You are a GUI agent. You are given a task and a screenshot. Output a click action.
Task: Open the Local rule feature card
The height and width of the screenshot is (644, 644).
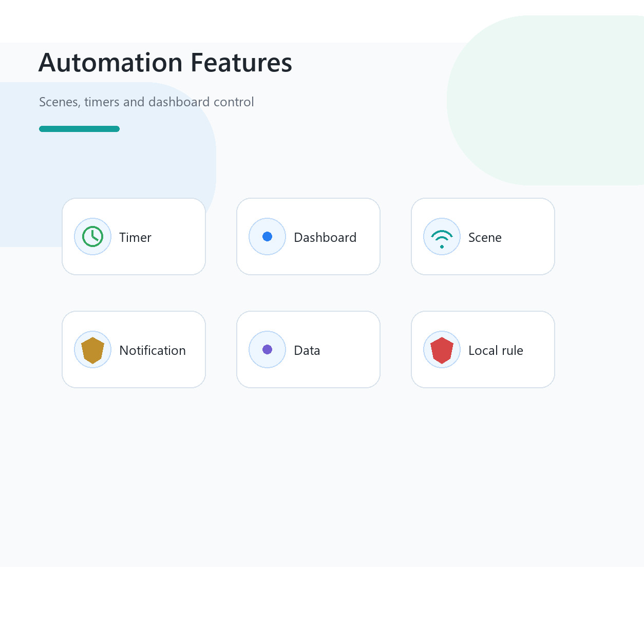coord(483,350)
